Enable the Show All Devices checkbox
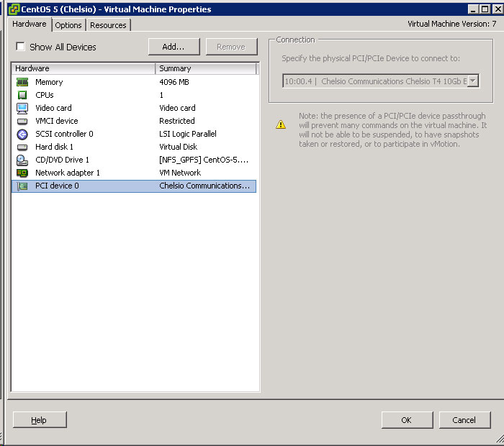 pyautogui.click(x=20, y=47)
